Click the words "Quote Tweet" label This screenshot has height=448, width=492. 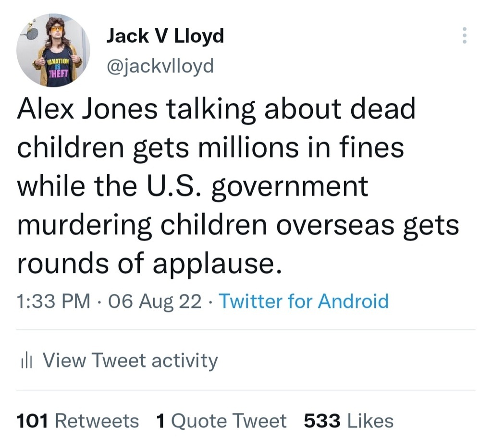point(229,421)
